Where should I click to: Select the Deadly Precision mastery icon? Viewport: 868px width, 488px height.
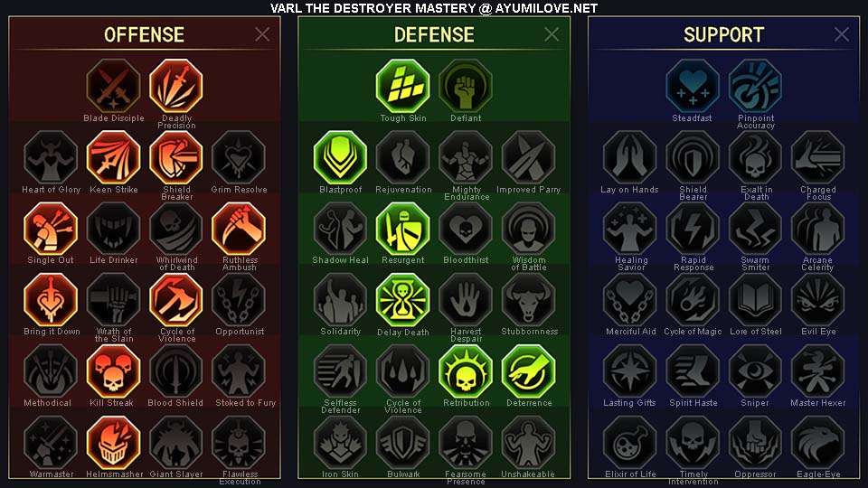(176, 86)
